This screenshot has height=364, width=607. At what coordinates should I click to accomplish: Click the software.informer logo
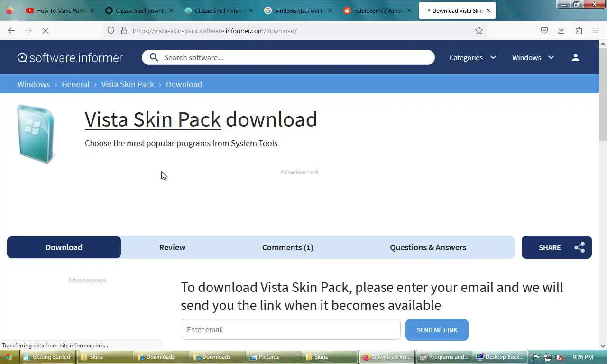tap(70, 58)
